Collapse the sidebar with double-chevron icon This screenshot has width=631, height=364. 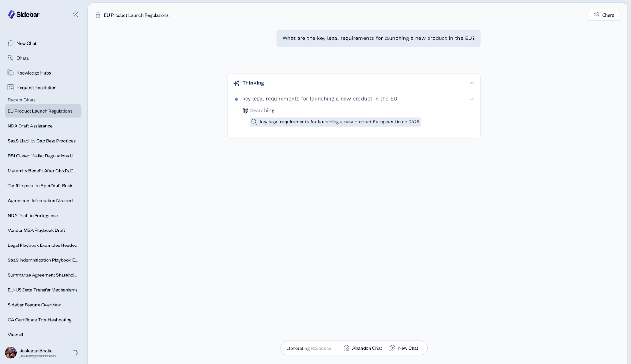tap(75, 15)
